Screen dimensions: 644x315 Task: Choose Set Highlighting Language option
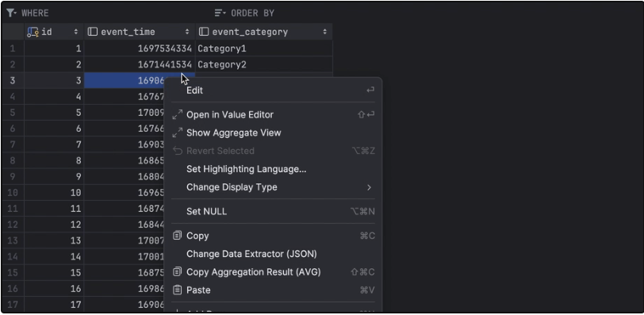click(273, 169)
